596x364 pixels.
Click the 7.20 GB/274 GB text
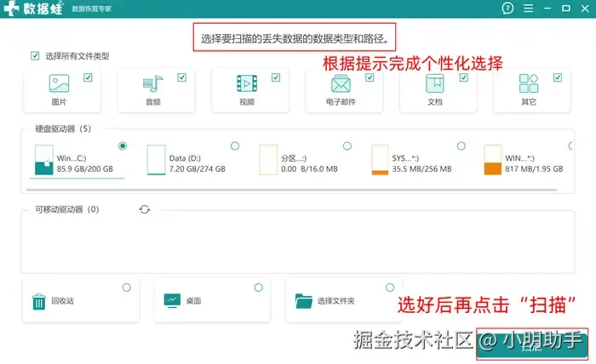(x=198, y=169)
